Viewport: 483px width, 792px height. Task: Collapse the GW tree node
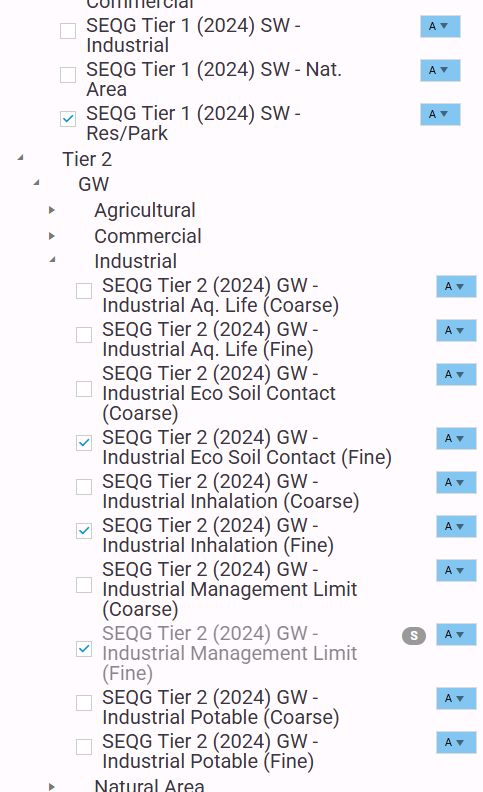[x=36, y=183]
